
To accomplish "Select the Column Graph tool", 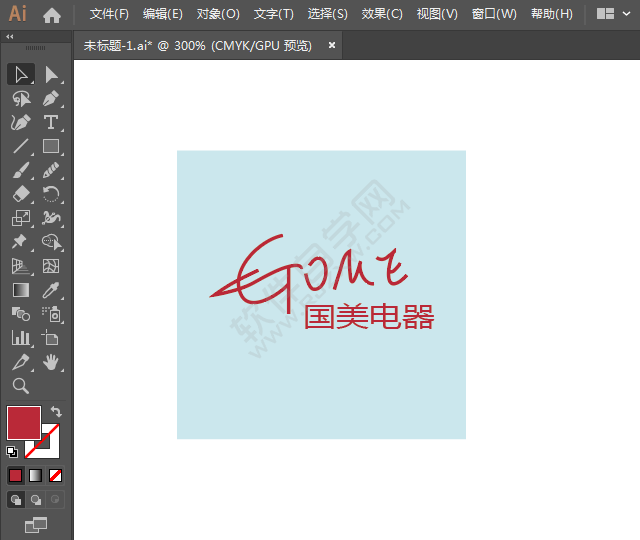I will coord(21,338).
